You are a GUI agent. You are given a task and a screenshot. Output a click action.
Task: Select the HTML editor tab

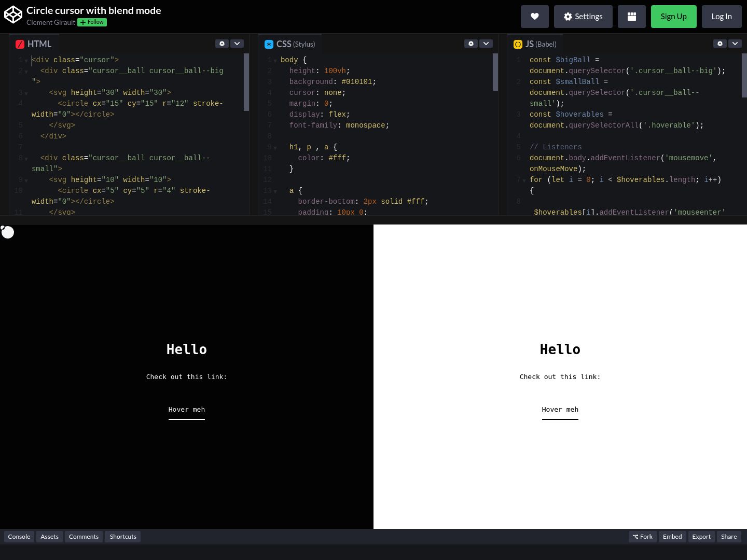click(34, 44)
